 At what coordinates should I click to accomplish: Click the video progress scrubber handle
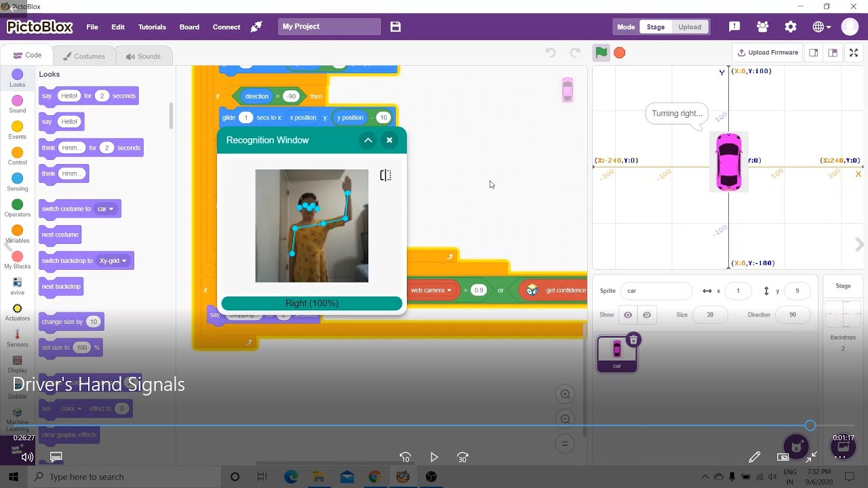[x=810, y=426]
